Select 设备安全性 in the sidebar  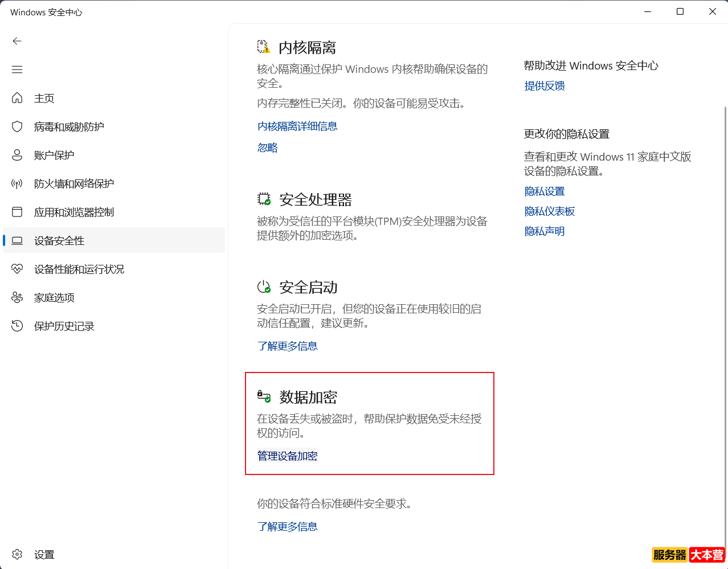pos(114,240)
